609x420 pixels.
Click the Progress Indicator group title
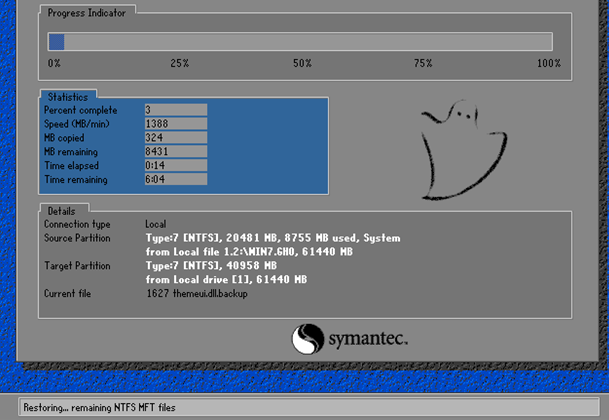click(x=89, y=12)
